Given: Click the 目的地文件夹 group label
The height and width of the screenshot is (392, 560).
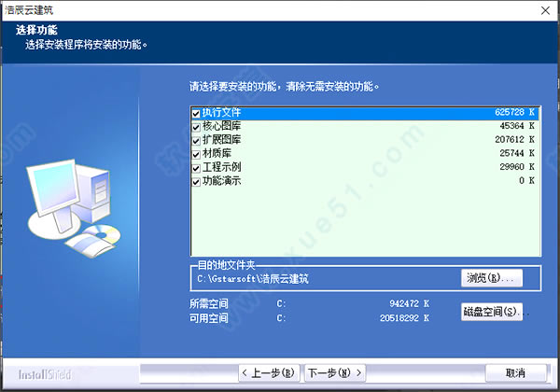Looking at the screenshot, I should 227,265.
